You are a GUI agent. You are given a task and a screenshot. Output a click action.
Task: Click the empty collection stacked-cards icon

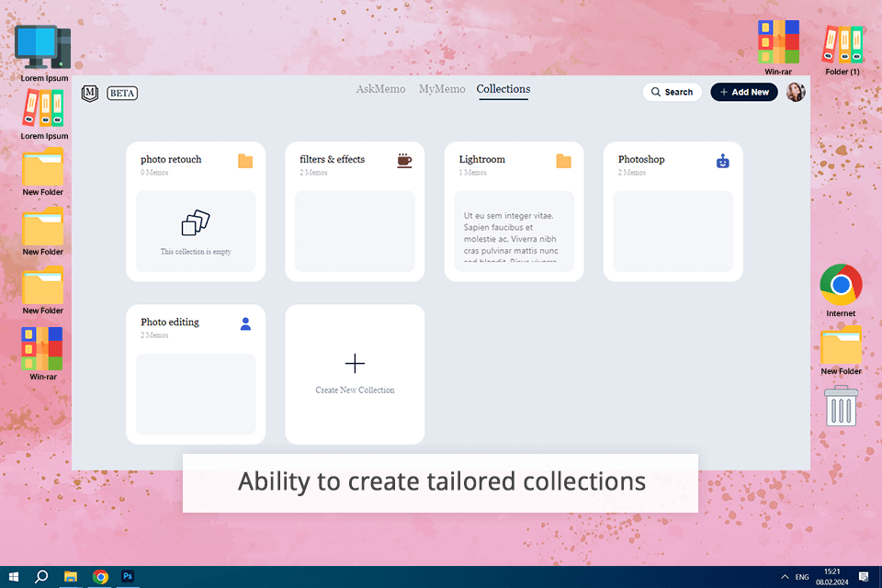coord(196,223)
